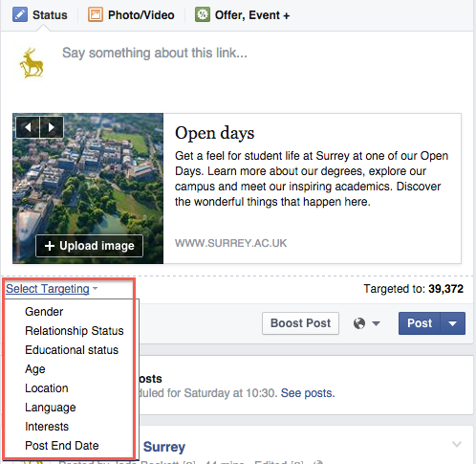
Task: Open the Offer, Event + tab
Action: click(x=243, y=15)
